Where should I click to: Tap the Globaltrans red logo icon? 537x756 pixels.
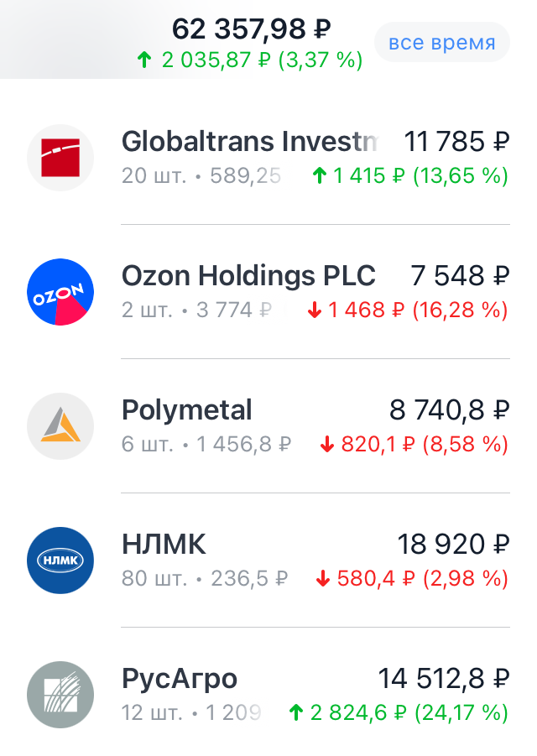pyautogui.click(x=60, y=158)
